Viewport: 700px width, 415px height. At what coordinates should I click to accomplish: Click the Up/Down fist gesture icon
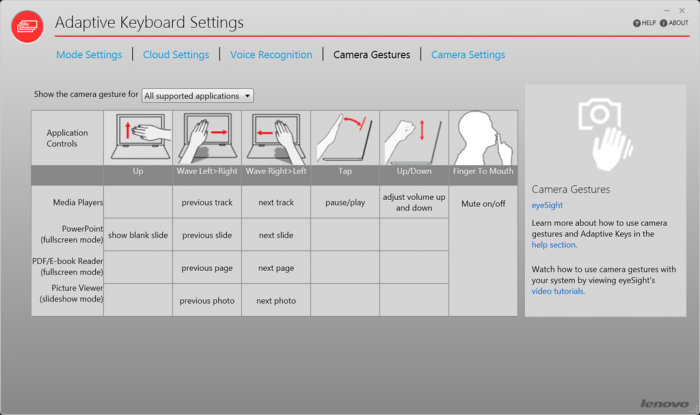(413, 138)
